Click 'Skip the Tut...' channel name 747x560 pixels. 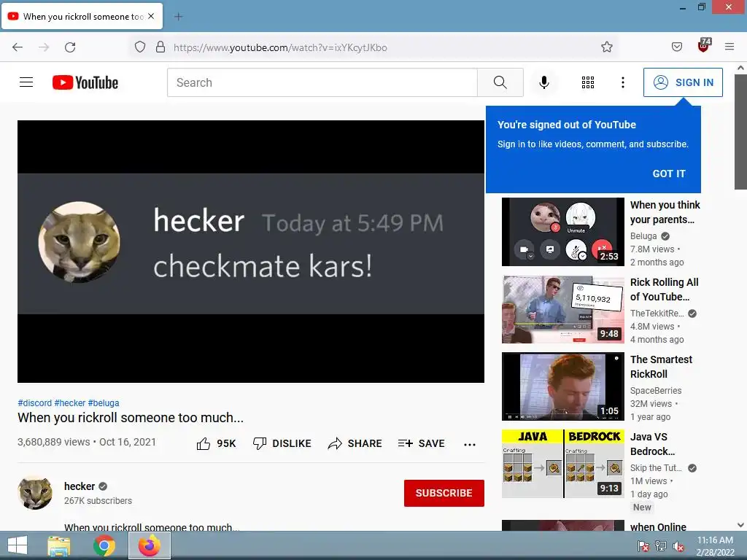(x=656, y=468)
